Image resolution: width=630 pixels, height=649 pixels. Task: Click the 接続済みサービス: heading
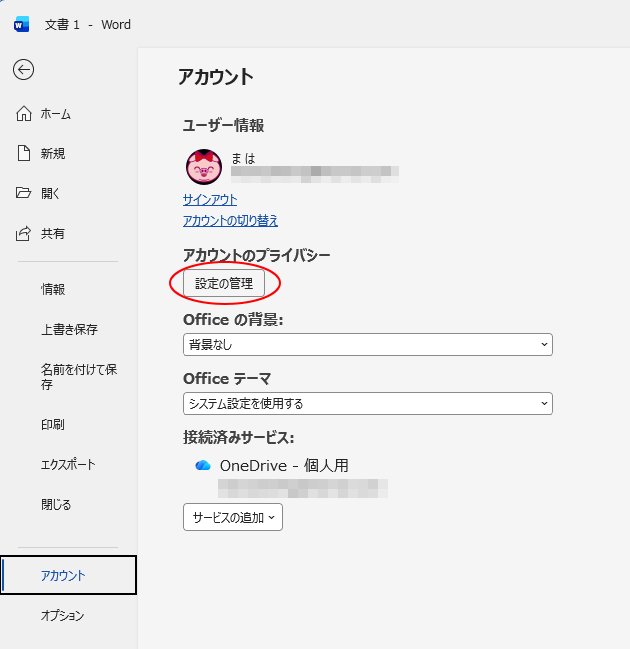[x=239, y=437]
